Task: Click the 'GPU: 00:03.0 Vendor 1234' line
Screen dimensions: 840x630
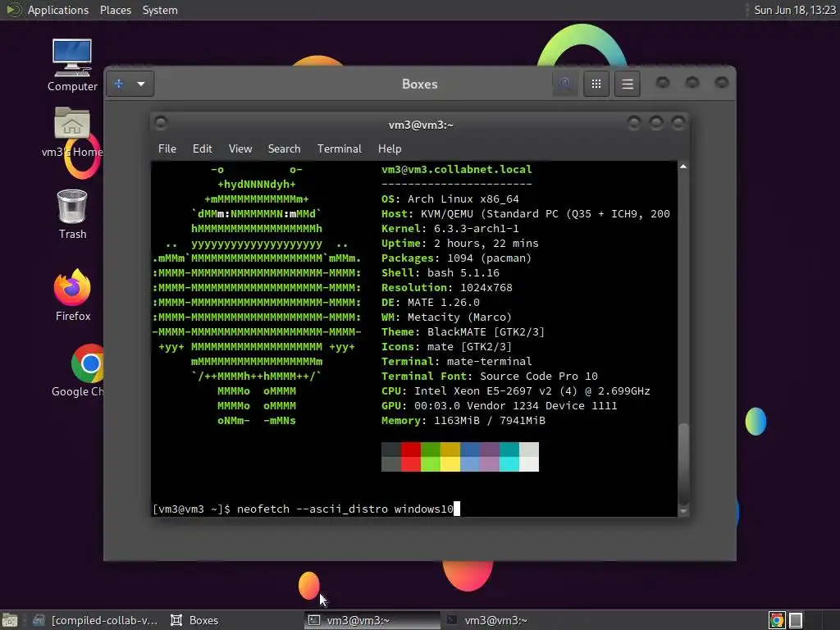Action: [499, 405]
